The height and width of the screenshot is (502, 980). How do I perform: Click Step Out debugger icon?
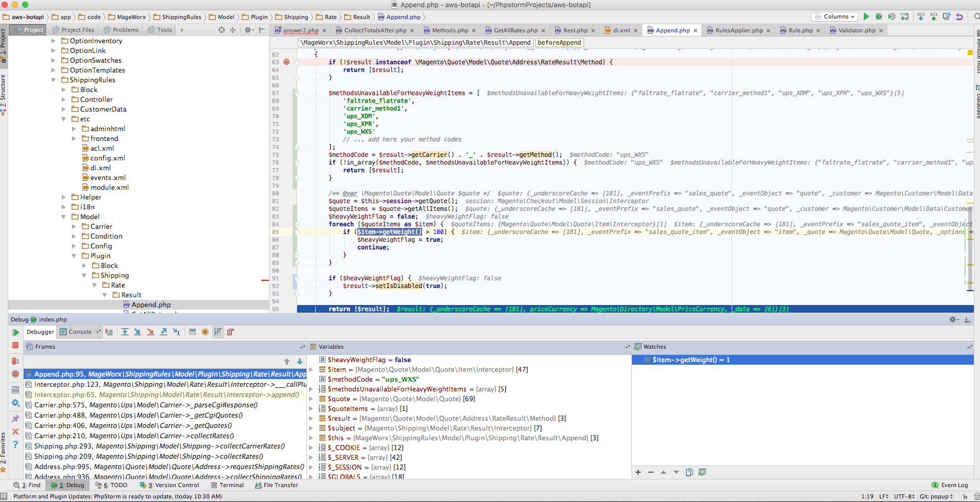[164, 332]
